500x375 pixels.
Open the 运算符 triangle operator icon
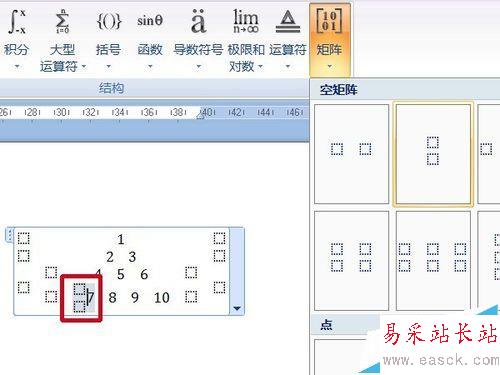(x=288, y=21)
